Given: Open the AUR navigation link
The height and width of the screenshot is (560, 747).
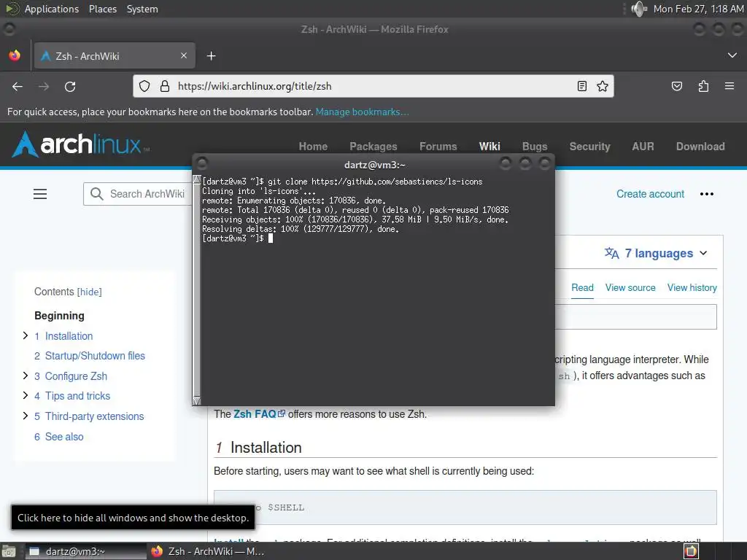Looking at the screenshot, I should (643, 146).
